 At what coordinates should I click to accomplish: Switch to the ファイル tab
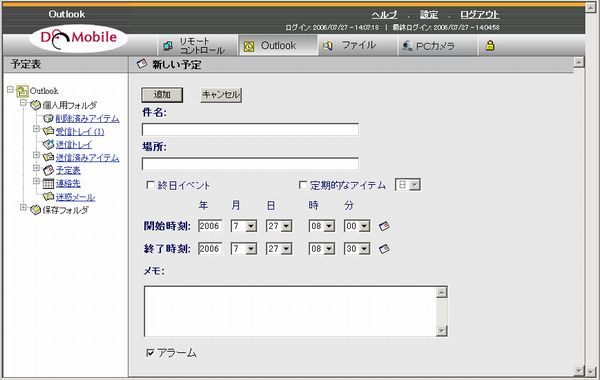tap(358, 46)
